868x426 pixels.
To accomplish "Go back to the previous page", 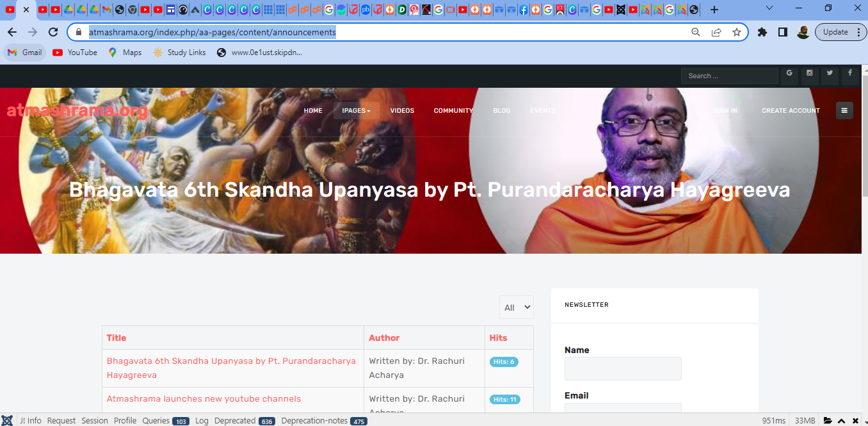I will point(12,32).
